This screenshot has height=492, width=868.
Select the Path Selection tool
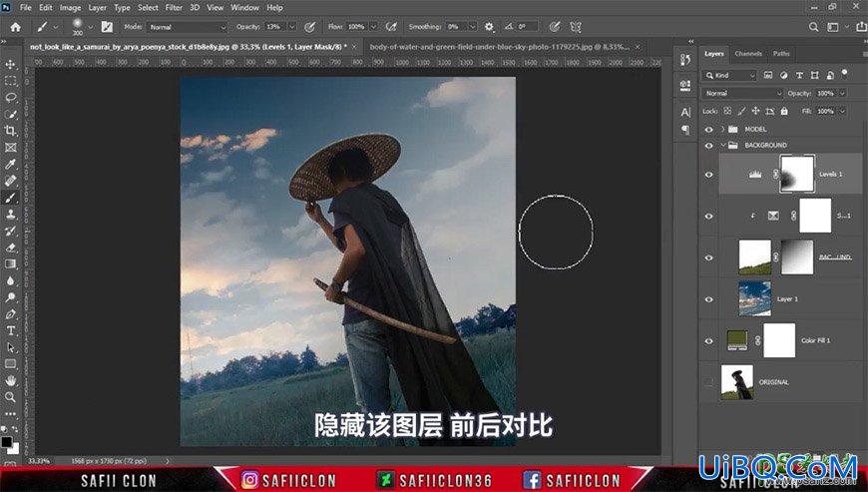[x=11, y=347]
